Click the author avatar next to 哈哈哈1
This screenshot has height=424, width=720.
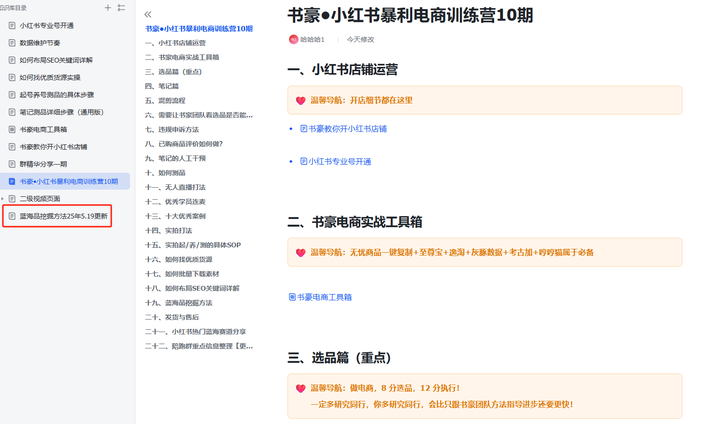tap(293, 40)
